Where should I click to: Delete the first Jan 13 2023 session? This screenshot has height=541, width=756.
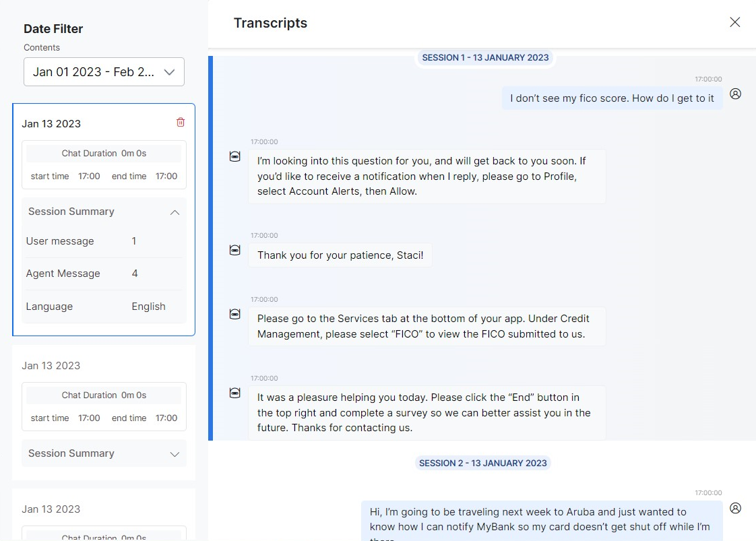[x=181, y=122]
